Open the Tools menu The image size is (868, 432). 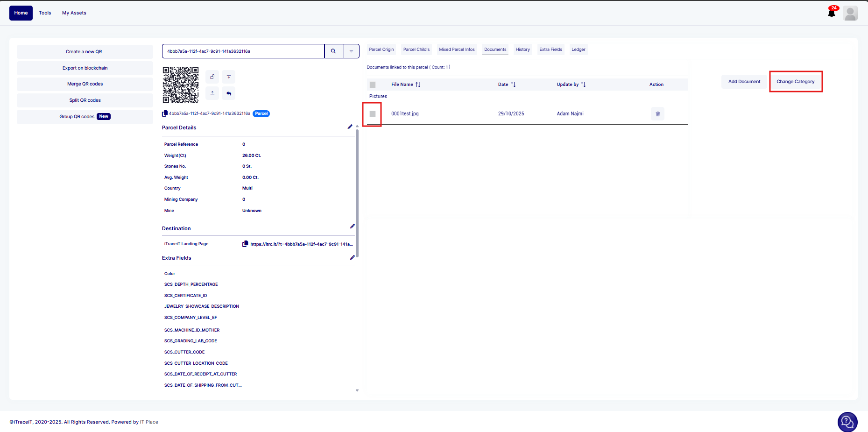(x=45, y=13)
